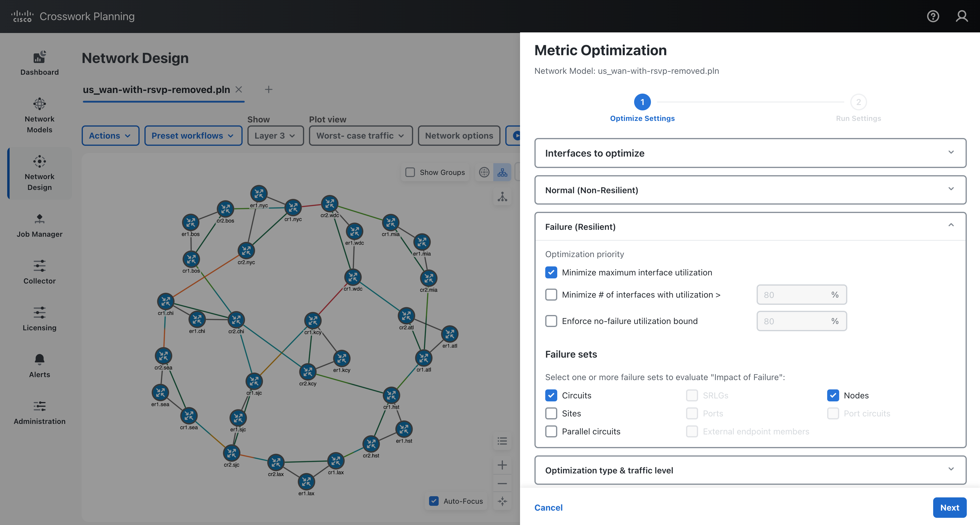Switch to the globe geographic view icon
This screenshot has height=525, width=980.
tap(484, 172)
